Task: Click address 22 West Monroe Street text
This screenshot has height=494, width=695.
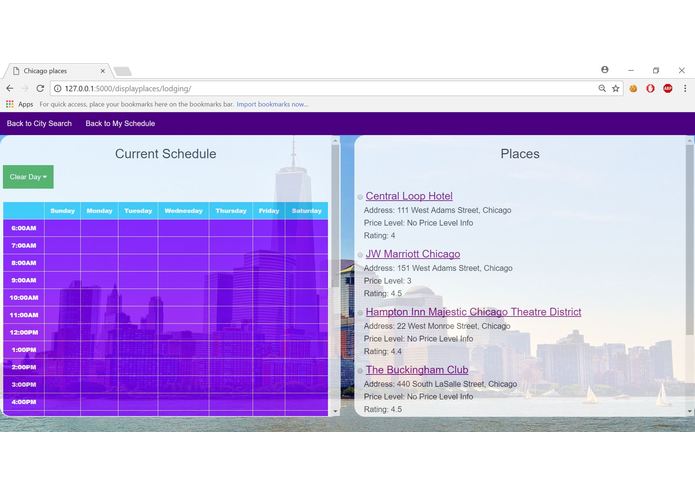Action: 437,326
